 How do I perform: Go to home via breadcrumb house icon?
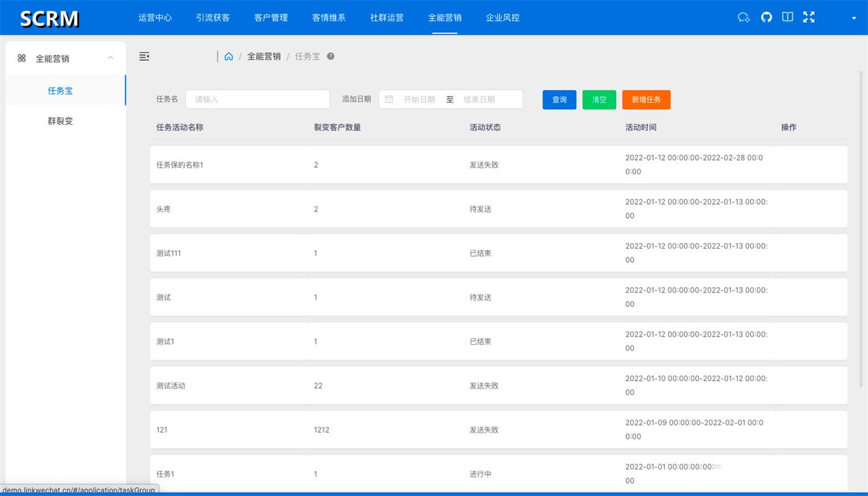229,56
